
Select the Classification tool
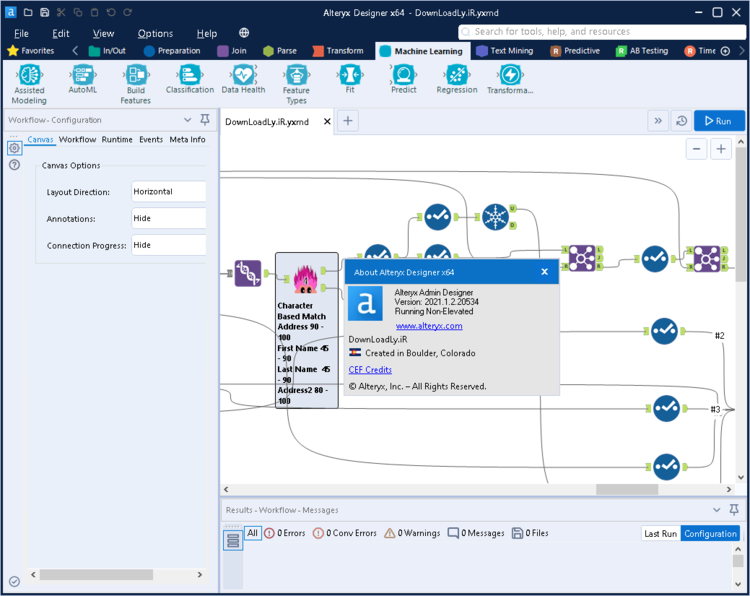[190, 79]
